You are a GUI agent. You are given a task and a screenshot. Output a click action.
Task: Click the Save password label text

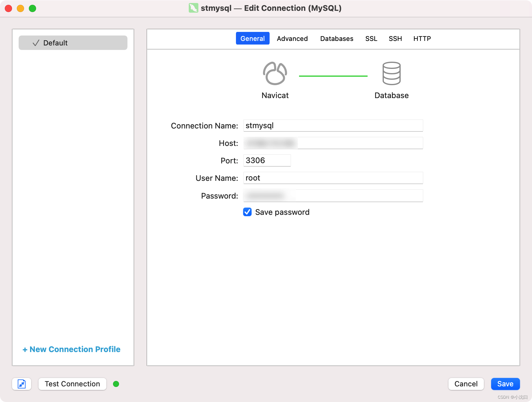(282, 212)
